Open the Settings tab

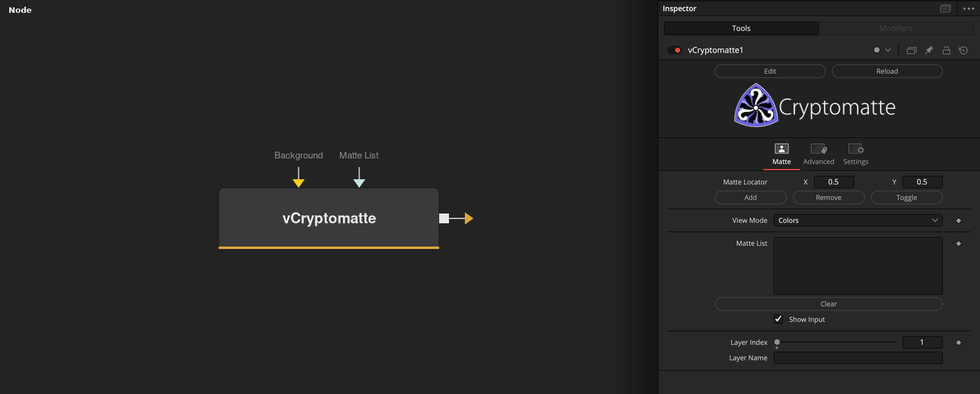pyautogui.click(x=856, y=155)
